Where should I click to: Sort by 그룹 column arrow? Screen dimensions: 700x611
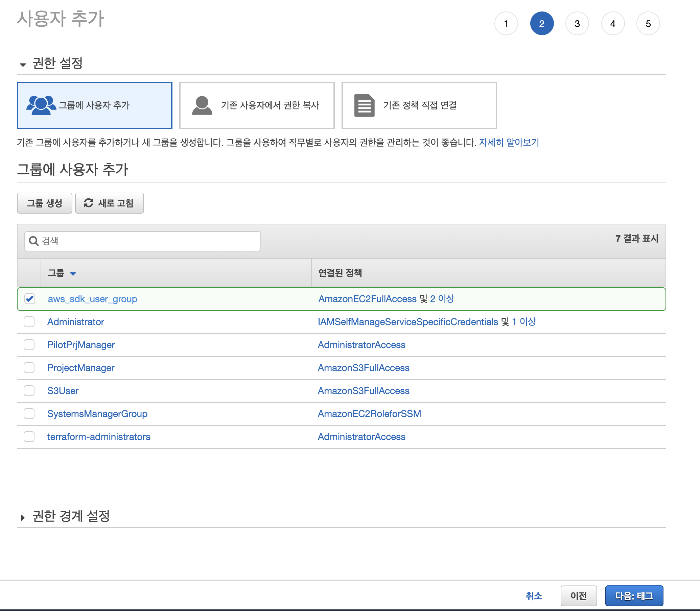pyautogui.click(x=73, y=273)
